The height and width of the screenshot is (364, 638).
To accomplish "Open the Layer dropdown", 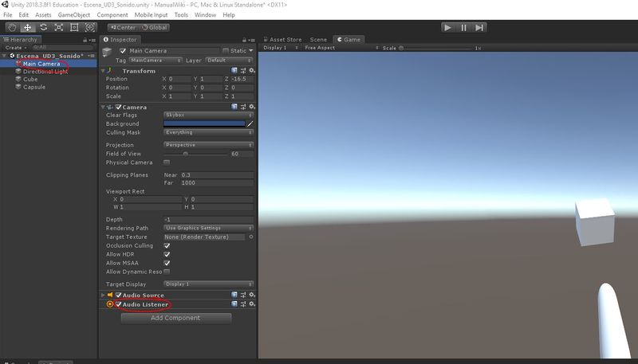I will [229, 60].
